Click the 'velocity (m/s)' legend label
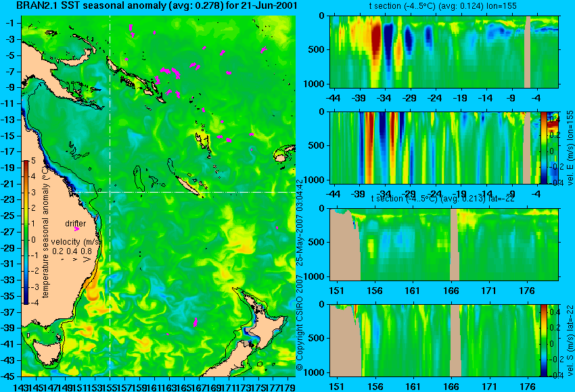Screen dimensions: 575x392 tap(76, 242)
